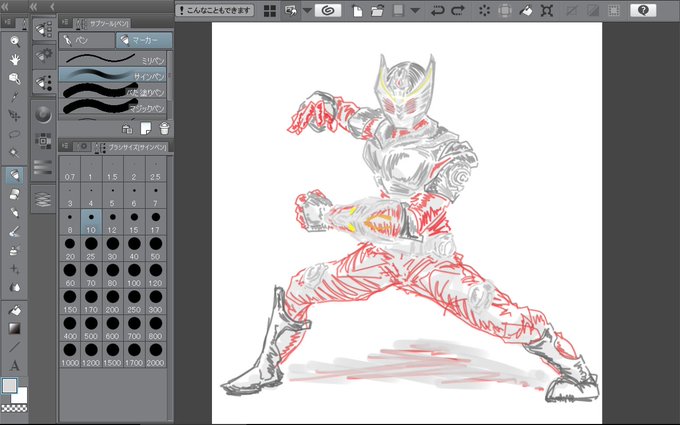Select the Auto select magic wand tool

tap(15, 153)
